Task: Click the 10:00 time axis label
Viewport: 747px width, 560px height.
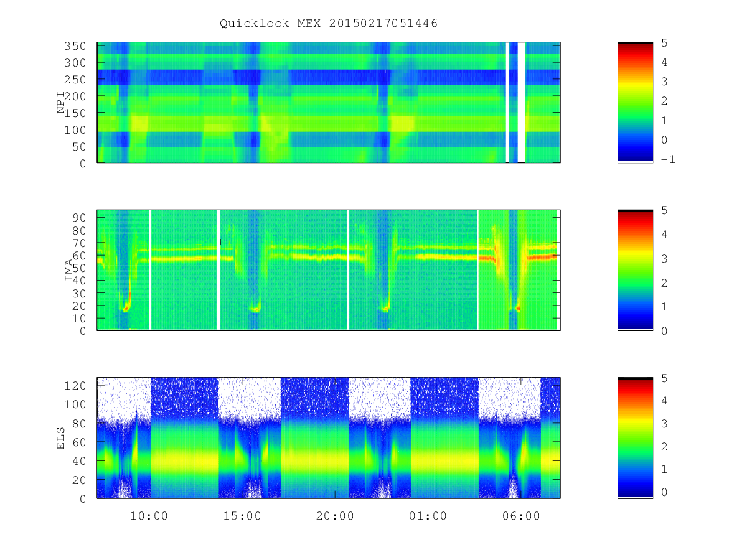Action: tap(149, 516)
